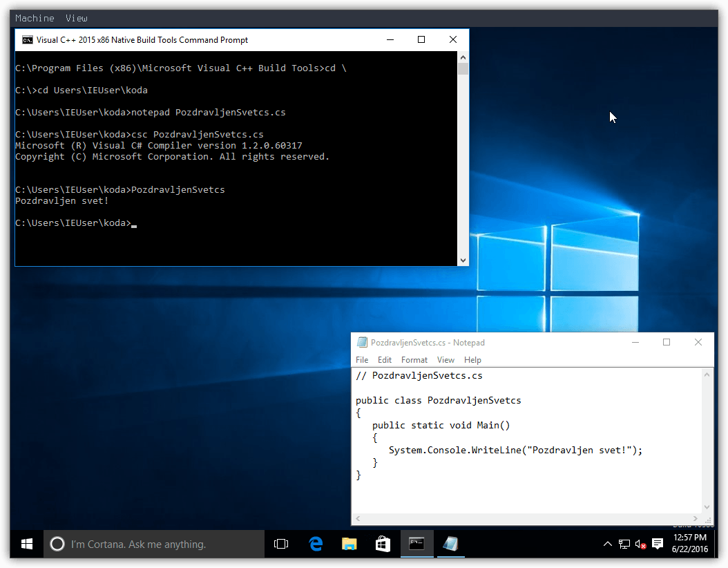Open the network status tray icon
728x568 pixels.
[624, 545]
